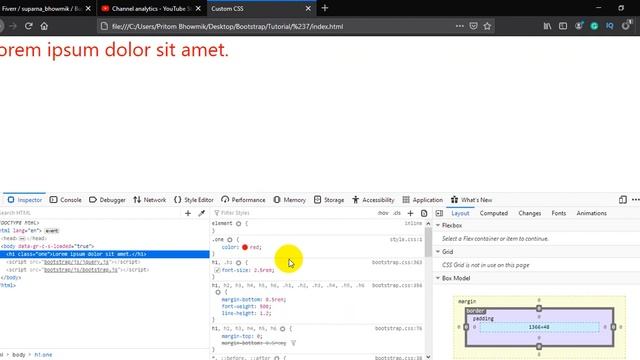Switch to the Animations sidebar tab
Image resolution: width=640 pixels, height=360 pixels.
(x=591, y=213)
